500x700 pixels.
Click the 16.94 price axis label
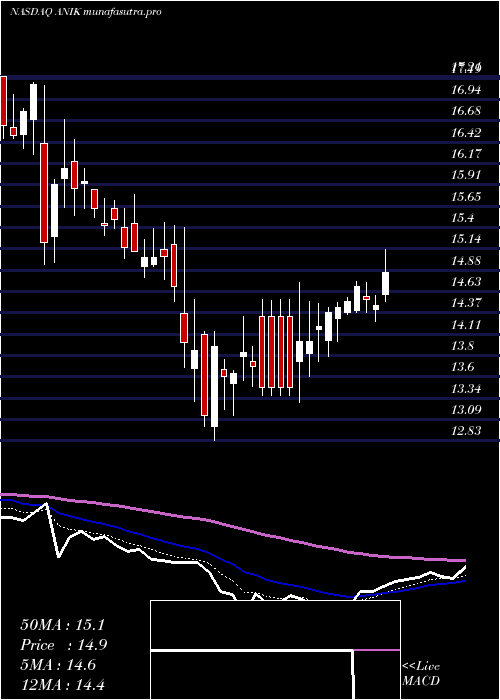pos(466,91)
